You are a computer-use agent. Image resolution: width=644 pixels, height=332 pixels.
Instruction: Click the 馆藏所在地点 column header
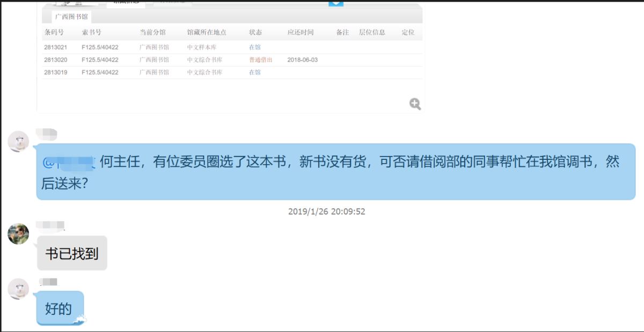[207, 32]
